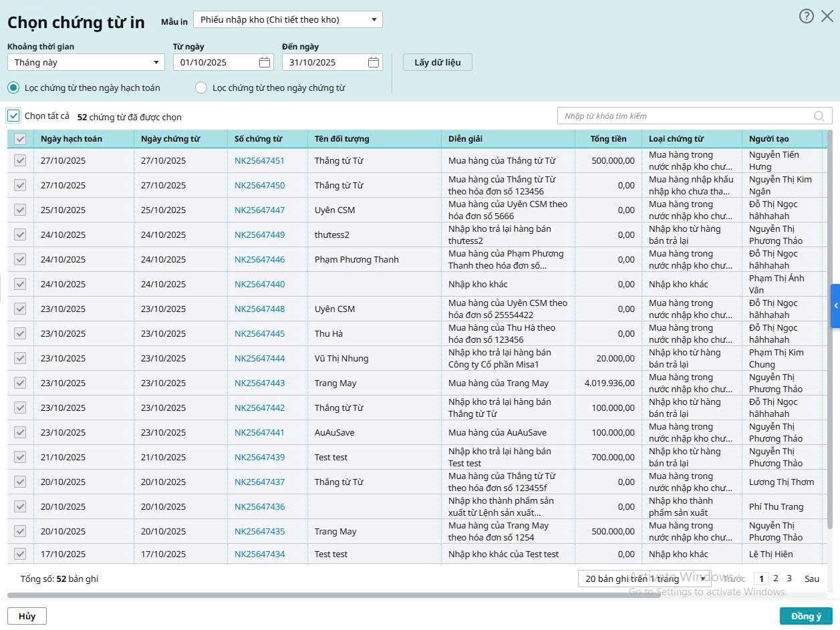Click the keyword search input field

[x=685, y=116]
